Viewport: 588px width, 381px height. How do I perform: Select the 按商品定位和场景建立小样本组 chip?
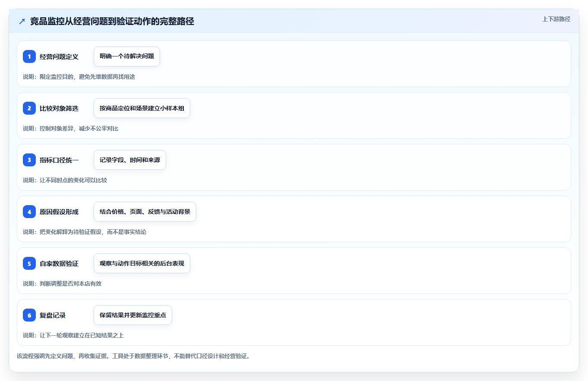coord(142,108)
